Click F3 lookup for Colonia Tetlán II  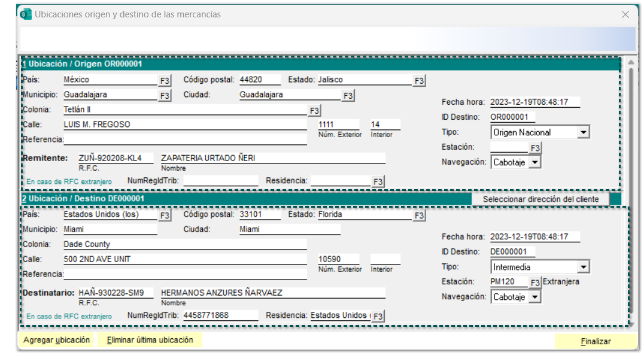coord(314,110)
